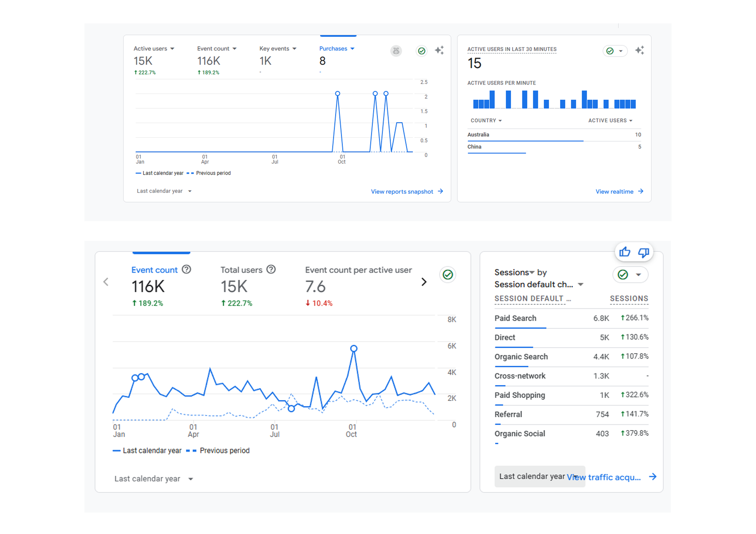Click sparkle icon in realtime users card

point(639,50)
